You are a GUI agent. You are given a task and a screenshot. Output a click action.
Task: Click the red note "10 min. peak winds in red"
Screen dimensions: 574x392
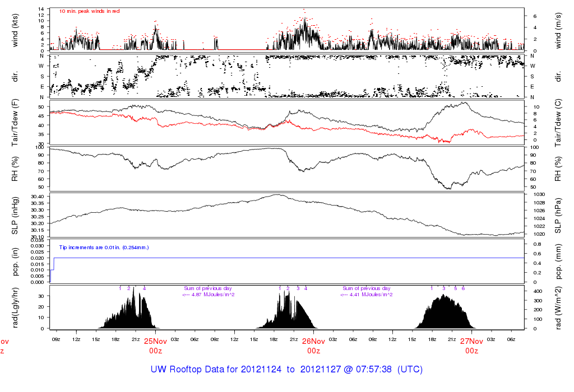(89, 11)
